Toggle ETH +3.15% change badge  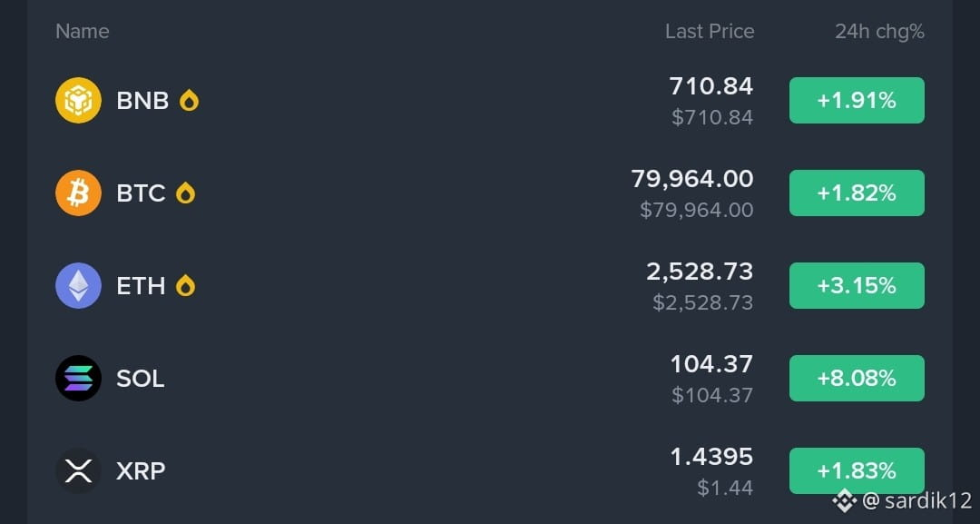click(x=857, y=286)
